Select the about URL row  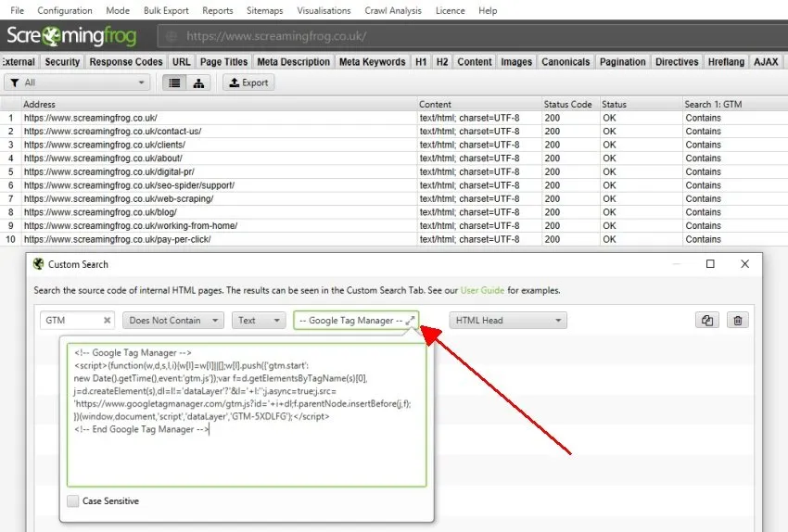[394, 158]
